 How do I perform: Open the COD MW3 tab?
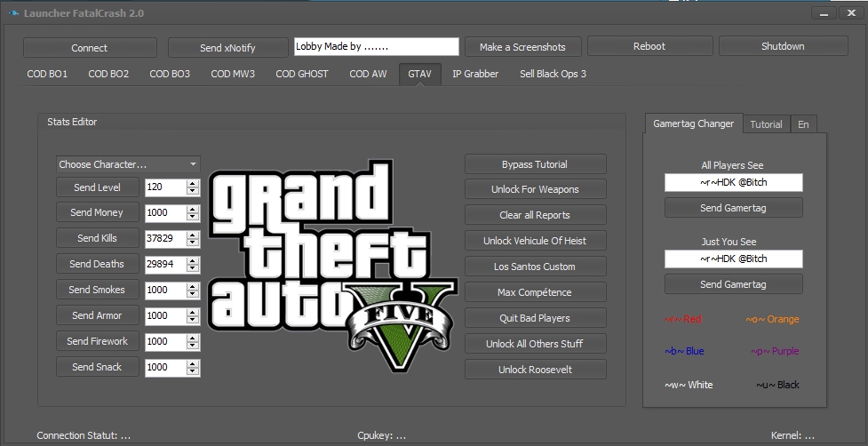coord(233,74)
